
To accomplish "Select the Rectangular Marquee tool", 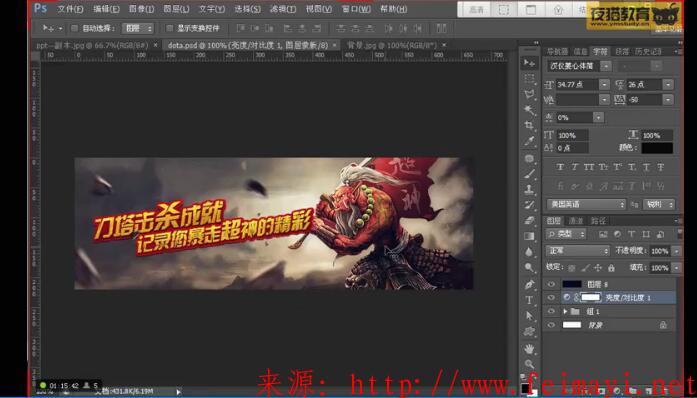I will (529, 79).
